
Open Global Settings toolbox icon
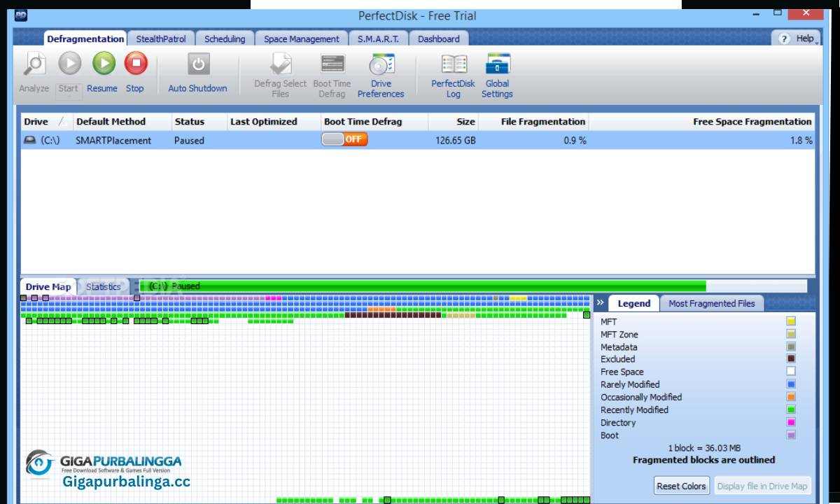click(x=498, y=64)
